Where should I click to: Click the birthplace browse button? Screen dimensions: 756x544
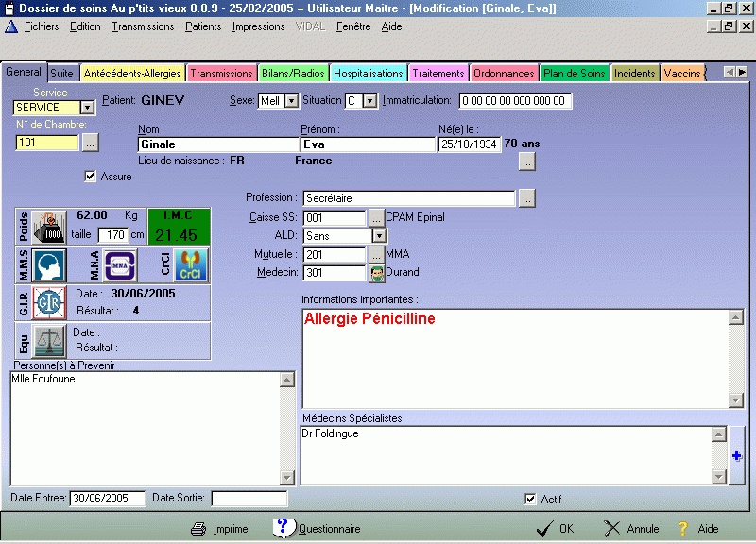coord(527,161)
